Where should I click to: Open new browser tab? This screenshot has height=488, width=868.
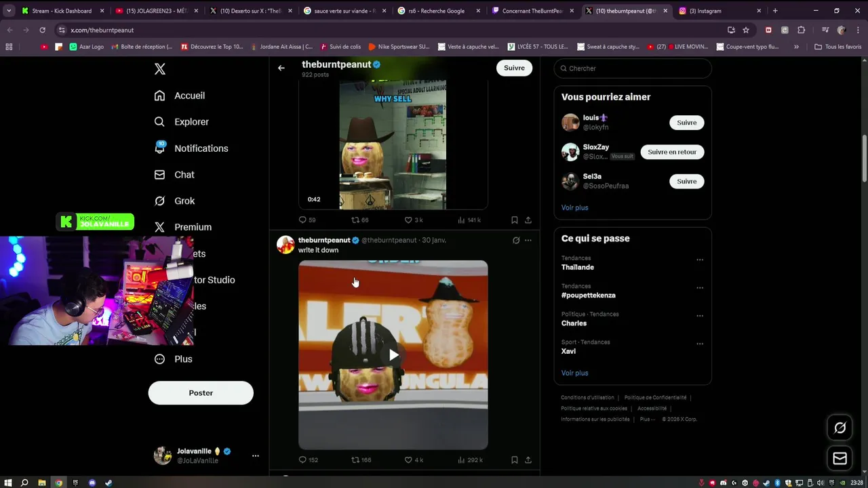775,11
